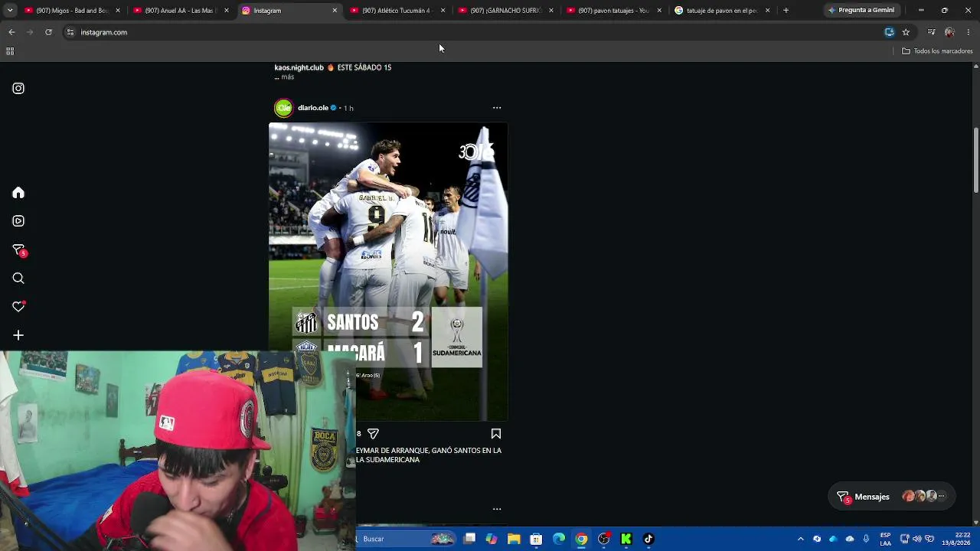This screenshot has height=551, width=980.
Task: Click 'Pregunta a Gemini' button
Action: pos(861,11)
